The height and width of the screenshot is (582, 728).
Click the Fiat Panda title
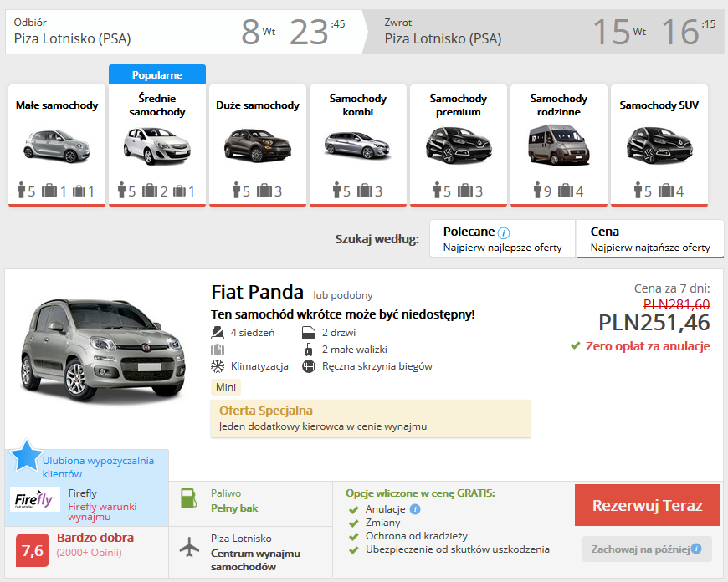[257, 292]
